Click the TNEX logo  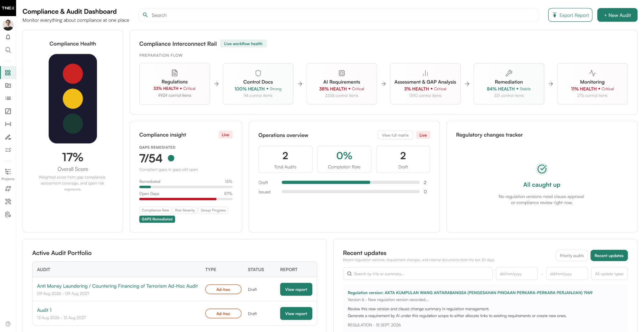tap(8, 8)
